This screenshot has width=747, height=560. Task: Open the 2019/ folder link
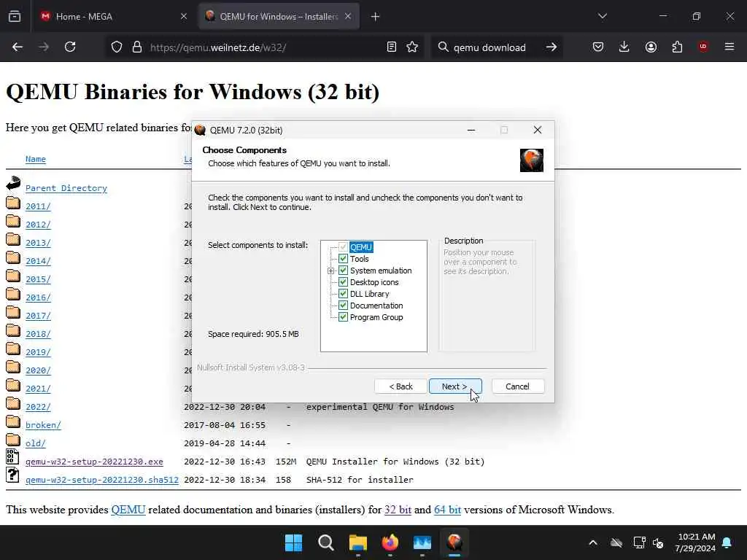pos(38,352)
